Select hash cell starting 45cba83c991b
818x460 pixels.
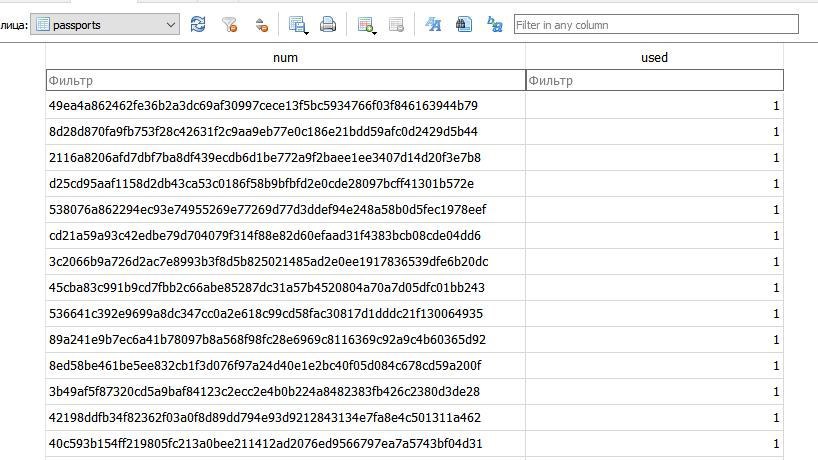click(285, 288)
